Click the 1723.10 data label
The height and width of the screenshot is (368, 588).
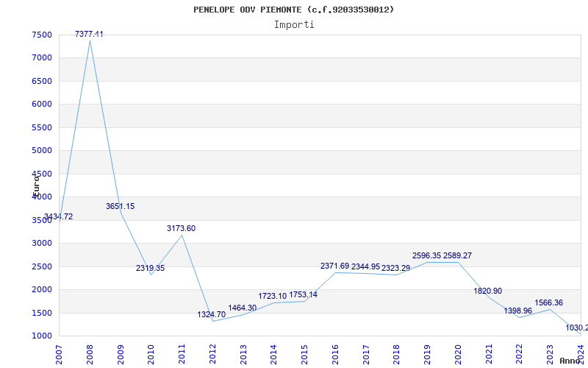pos(272,297)
